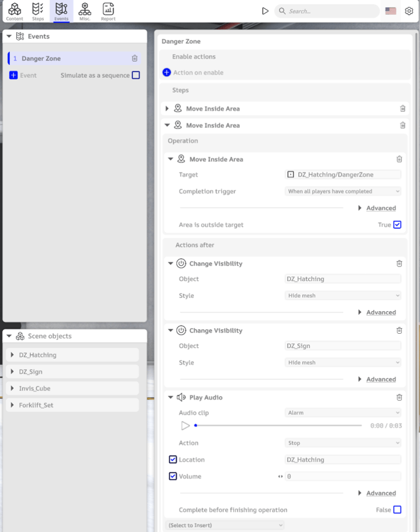
Task: Delete the Danger Zone event trash icon
Action: (x=135, y=58)
